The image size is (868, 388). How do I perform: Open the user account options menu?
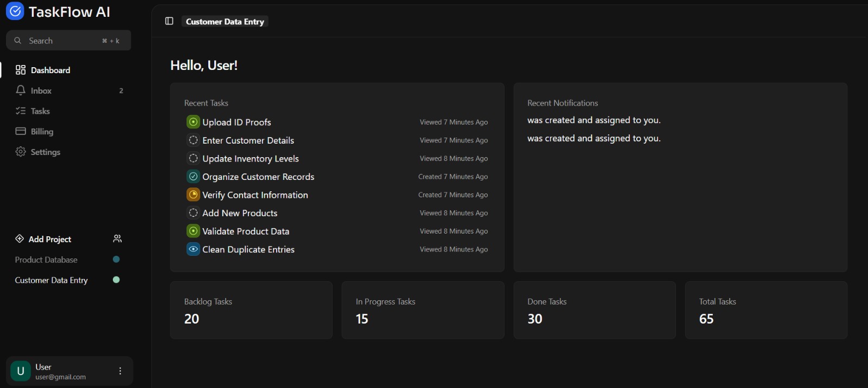[x=120, y=371]
